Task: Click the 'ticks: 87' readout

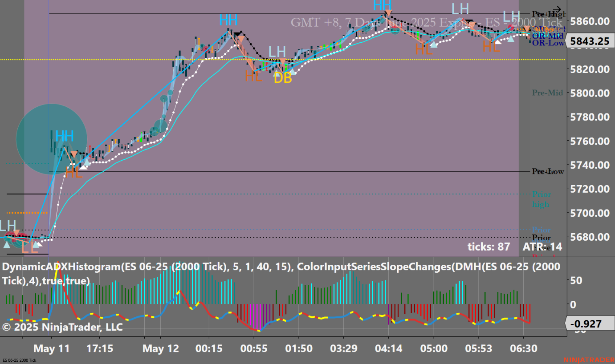Action: [x=489, y=247]
